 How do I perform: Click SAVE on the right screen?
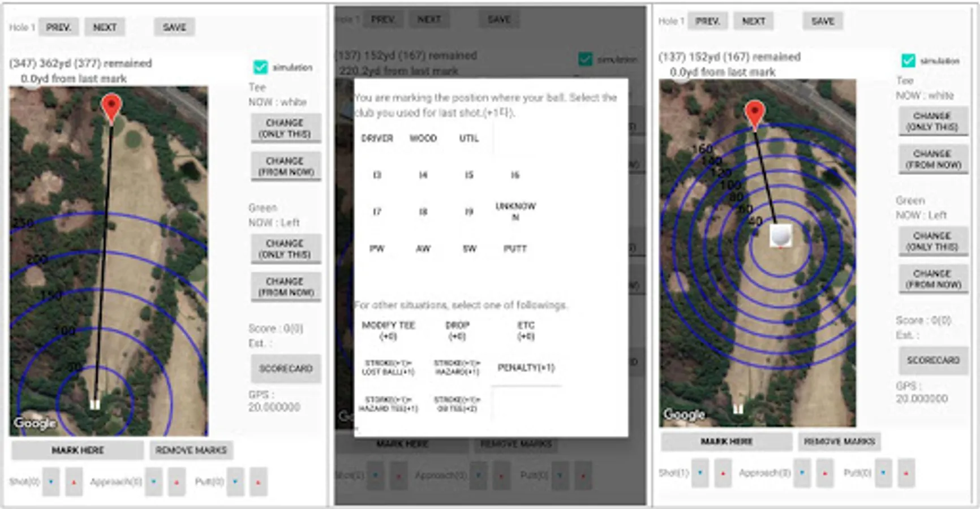point(823,21)
